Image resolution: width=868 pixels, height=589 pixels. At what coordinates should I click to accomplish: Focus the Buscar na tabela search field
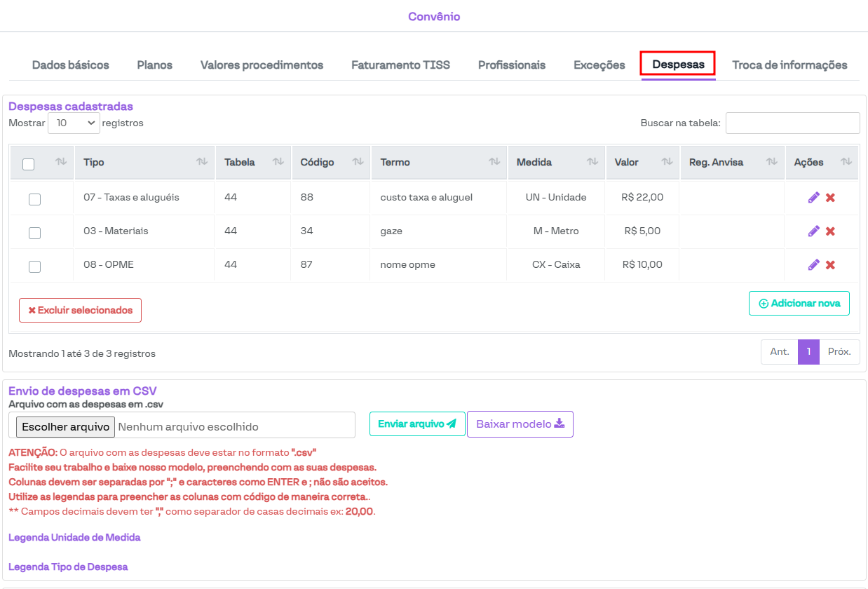coord(792,123)
